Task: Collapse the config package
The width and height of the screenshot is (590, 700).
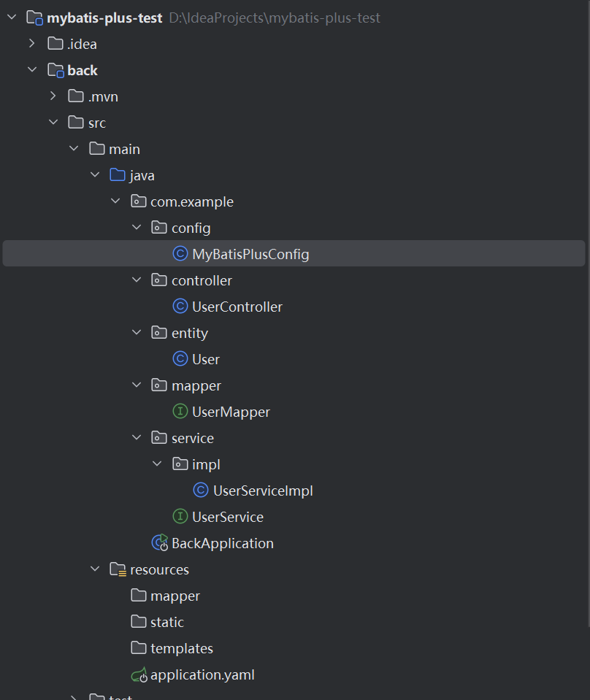Action: 137,228
